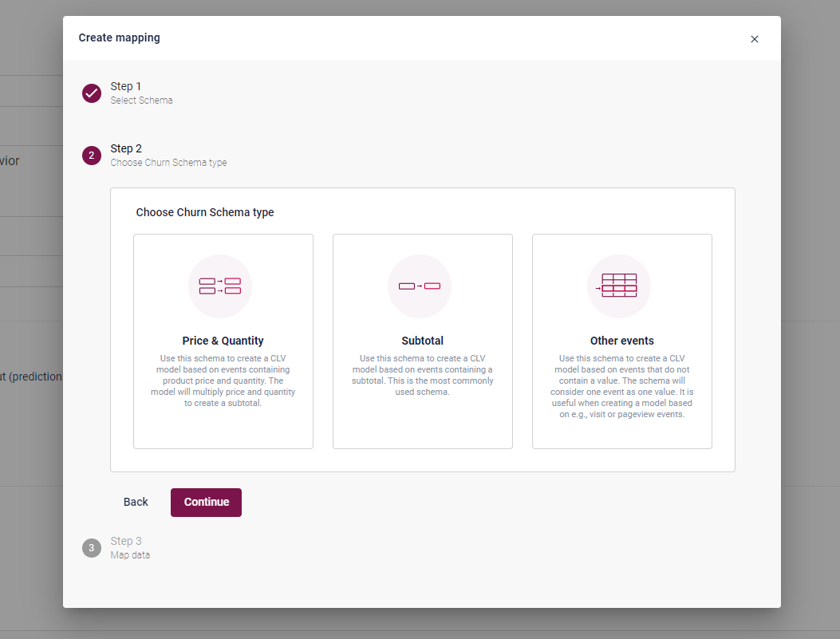
Task: Click the Price & Quantity description text
Action: click(223, 381)
